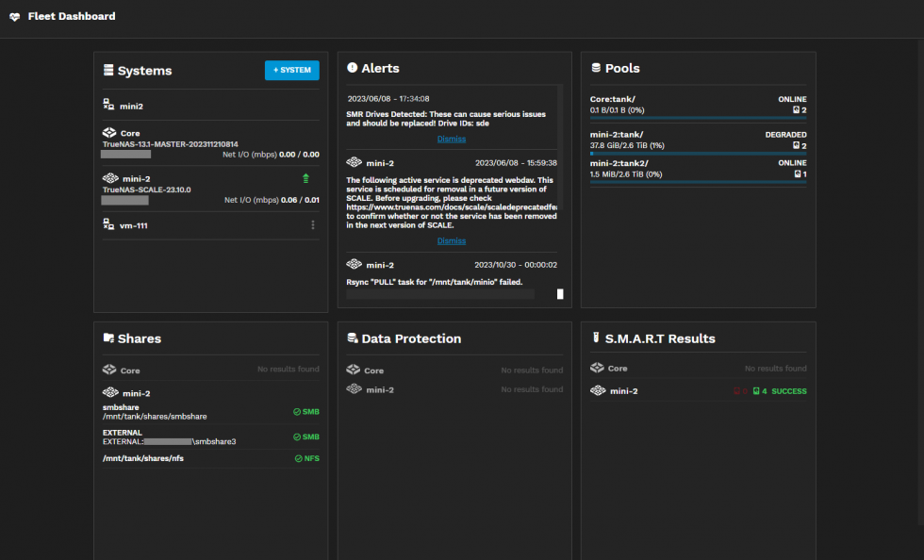924x560 pixels.
Task: Click the TrueNAS SCALE logo beside mini-2
Action: 111,177
